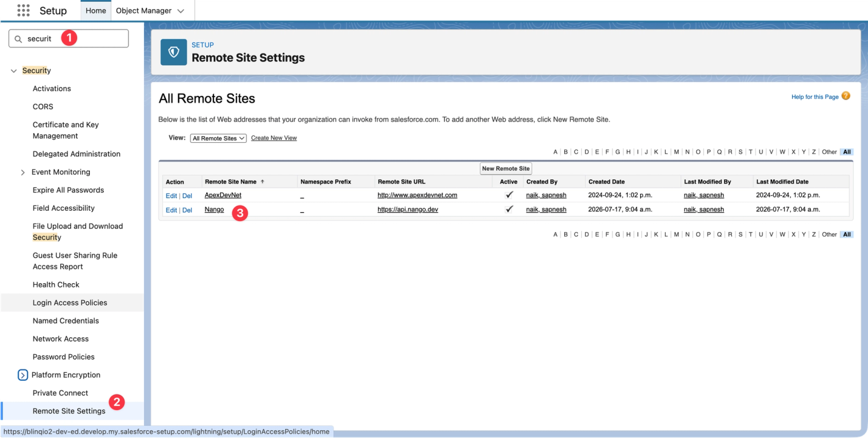
Task: Expand the Event Monitoring section
Action: click(x=23, y=172)
